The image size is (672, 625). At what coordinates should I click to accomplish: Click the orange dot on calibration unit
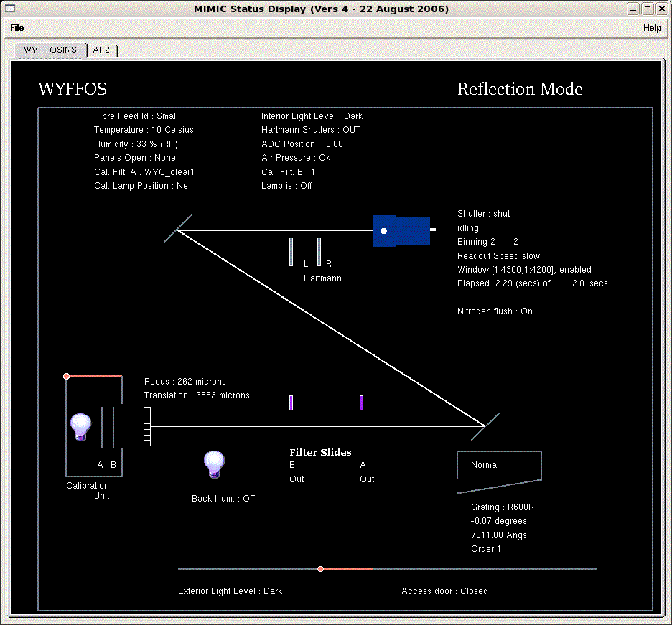click(66, 376)
